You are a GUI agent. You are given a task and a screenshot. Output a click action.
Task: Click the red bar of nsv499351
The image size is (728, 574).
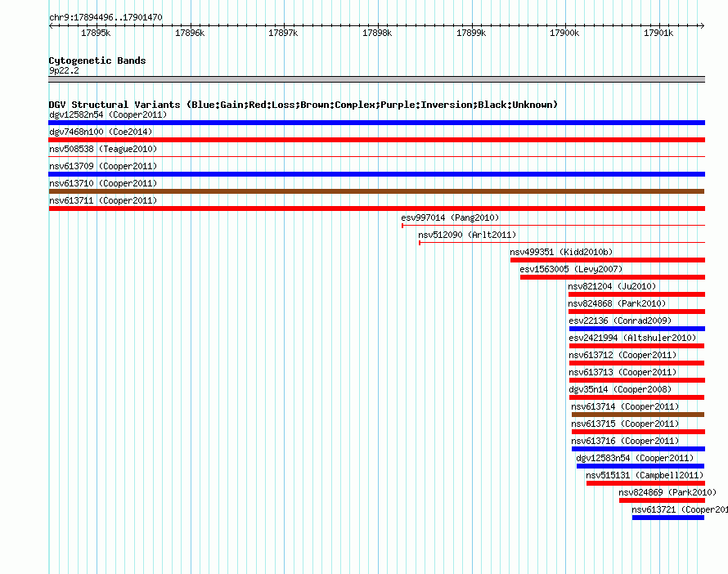[x=607, y=260]
